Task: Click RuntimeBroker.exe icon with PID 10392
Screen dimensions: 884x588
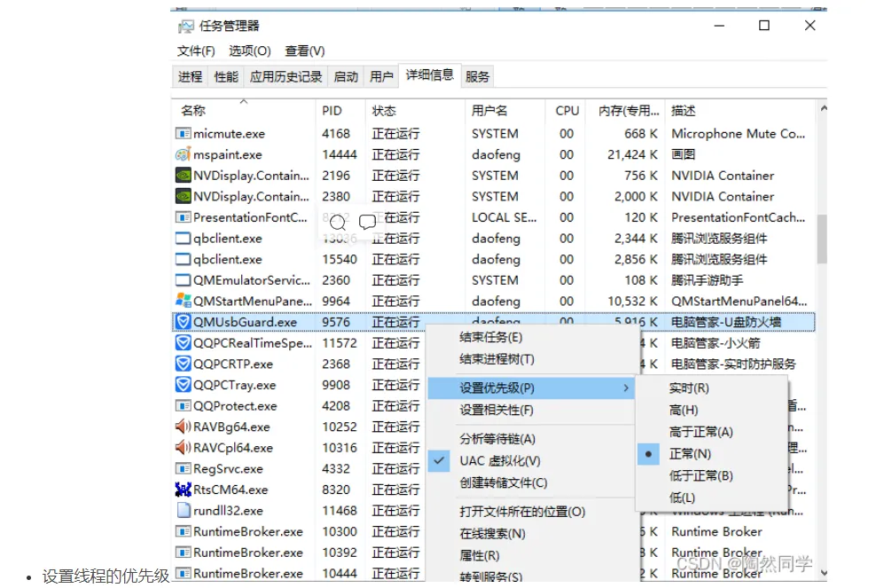Action: [x=183, y=553]
